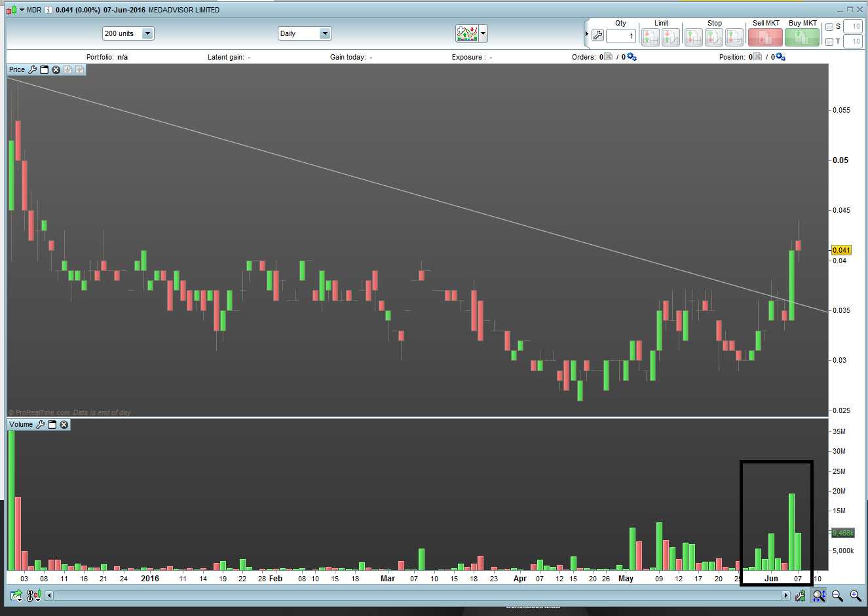Open Volume panel settings wrench

(x=40, y=424)
